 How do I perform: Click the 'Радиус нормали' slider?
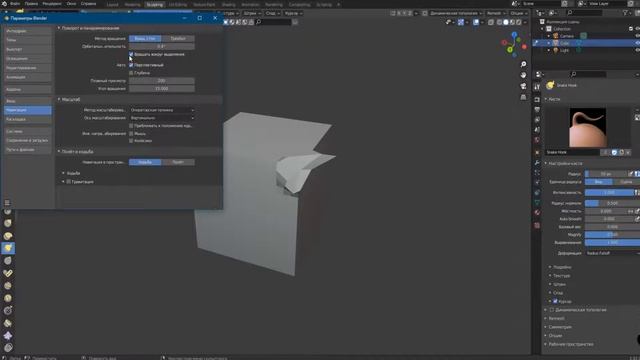(x=612, y=203)
